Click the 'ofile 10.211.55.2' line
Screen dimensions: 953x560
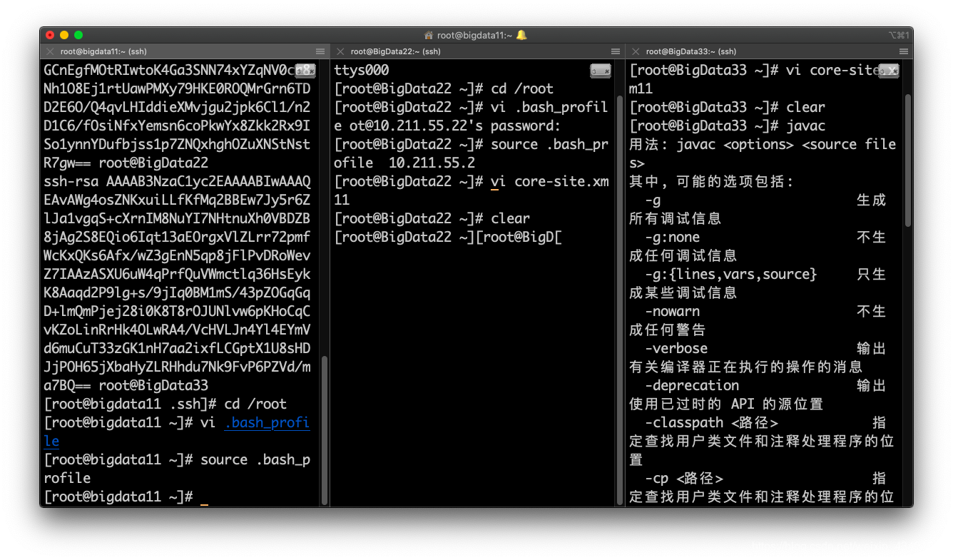click(x=404, y=163)
